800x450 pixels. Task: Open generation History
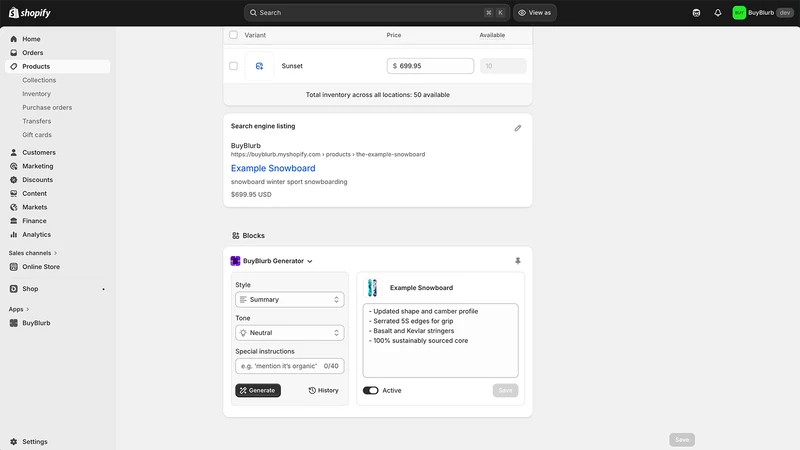[323, 390]
